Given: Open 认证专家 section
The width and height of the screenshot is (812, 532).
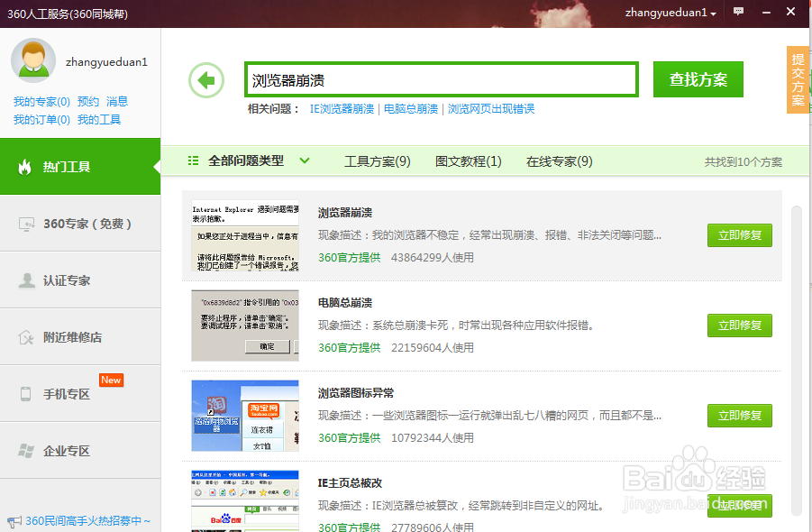Looking at the screenshot, I should pyautogui.click(x=80, y=280).
